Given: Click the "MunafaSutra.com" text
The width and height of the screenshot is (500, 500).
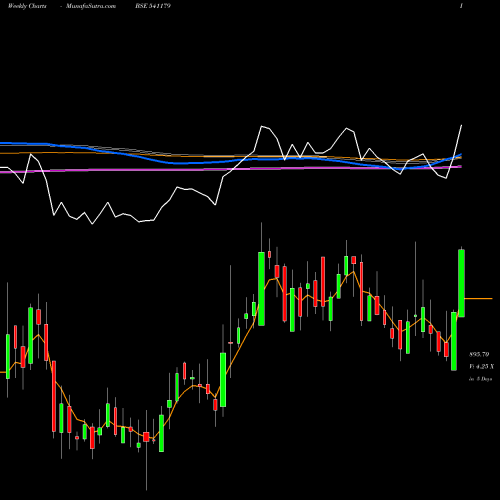Looking at the screenshot, I should click(x=91, y=6).
